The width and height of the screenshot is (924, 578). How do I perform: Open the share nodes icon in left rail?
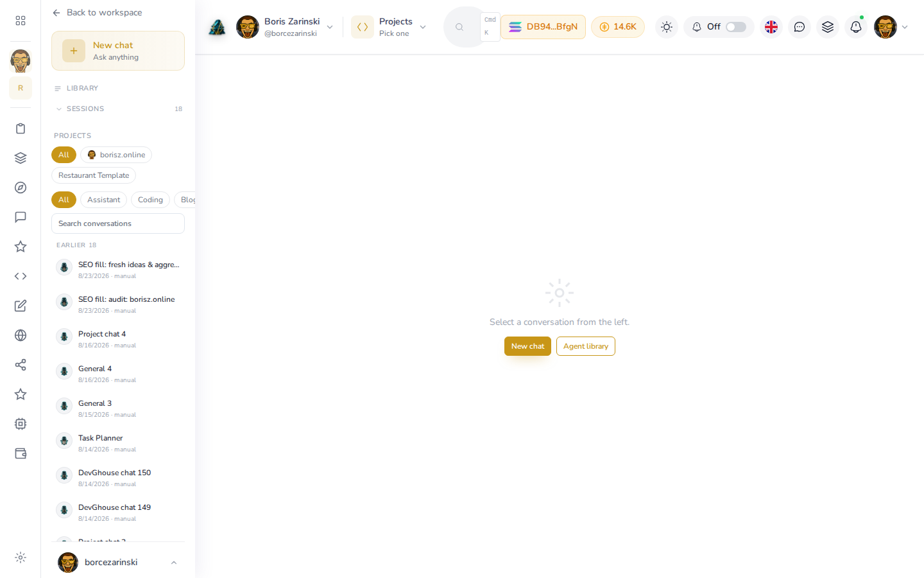click(21, 365)
